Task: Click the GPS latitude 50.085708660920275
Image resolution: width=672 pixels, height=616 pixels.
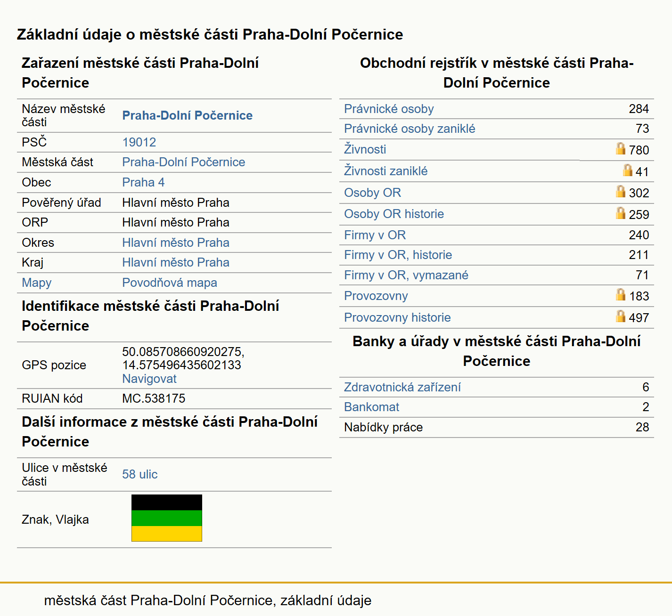Action: (183, 352)
